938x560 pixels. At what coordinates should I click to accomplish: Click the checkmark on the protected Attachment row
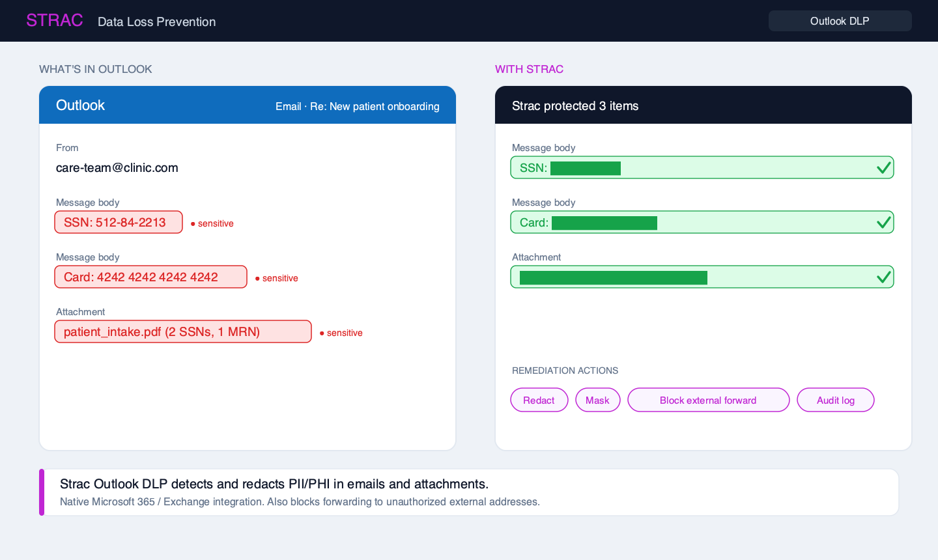pyautogui.click(x=883, y=277)
